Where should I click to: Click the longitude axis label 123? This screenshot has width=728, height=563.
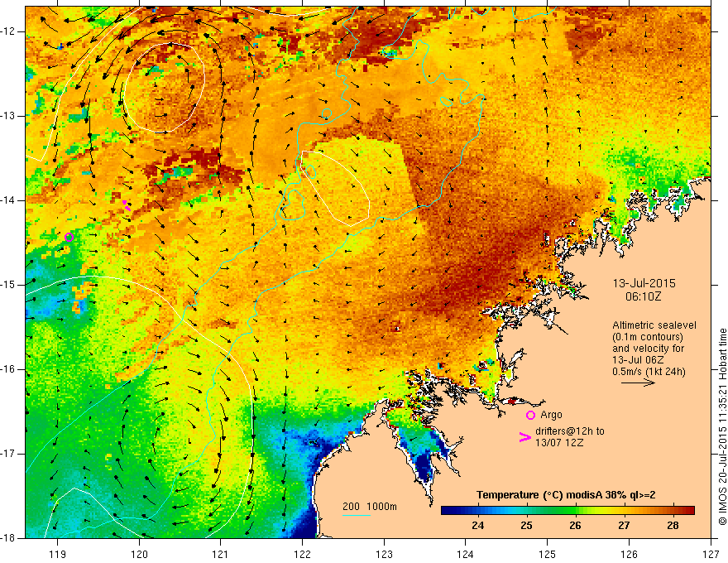point(384,554)
